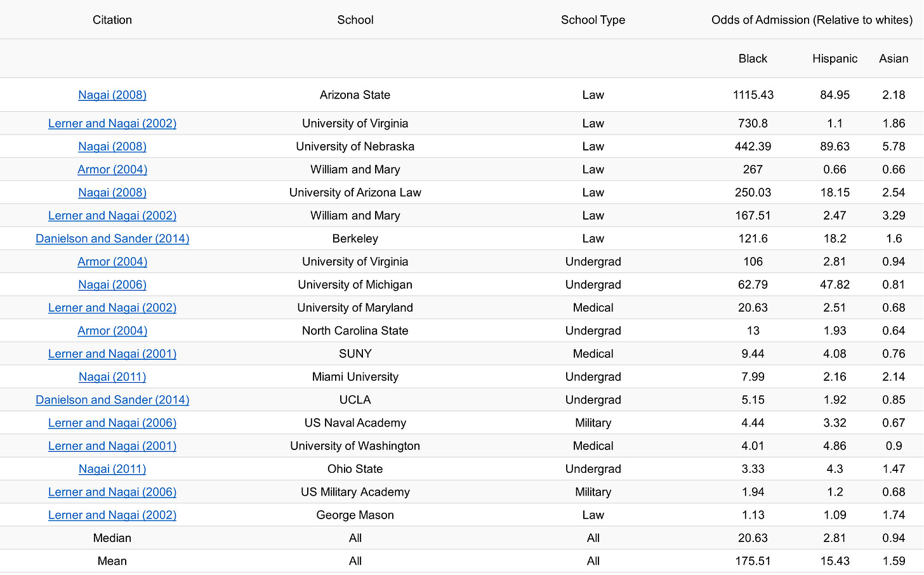Viewport: 924px width, 575px height.
Task: Open Lerner and Nagai (2006) link for US Military Academy
Action: (x=112, y=492)
